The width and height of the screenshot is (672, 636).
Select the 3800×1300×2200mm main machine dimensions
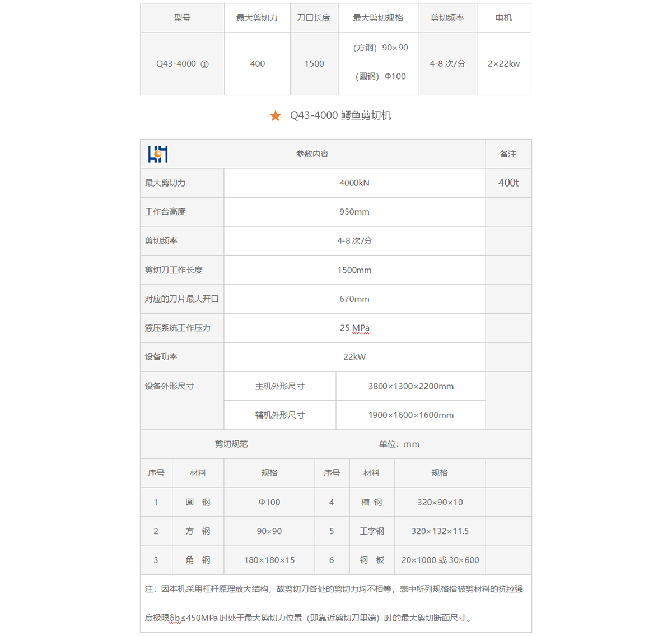pyautogui.click(x=410, y=386)
